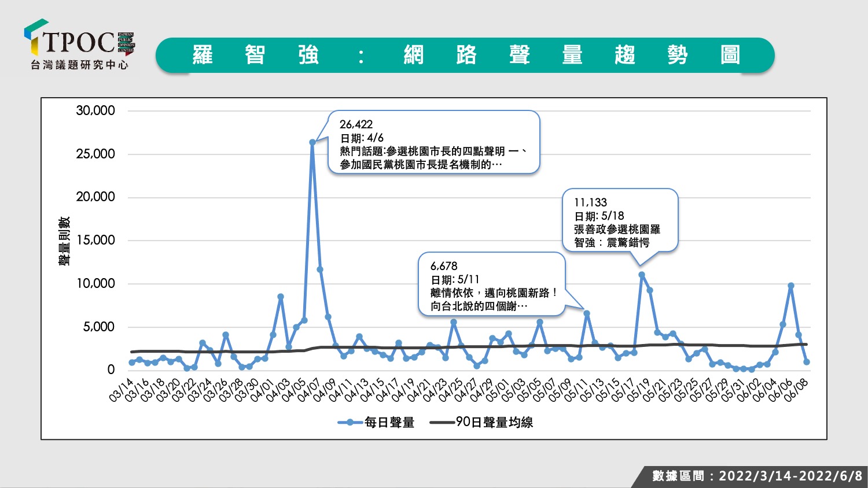The image size is (868, 488).
Task: Click the y-axis title 聲量則數
Action: pyautogui.click(x=64, y=241)
